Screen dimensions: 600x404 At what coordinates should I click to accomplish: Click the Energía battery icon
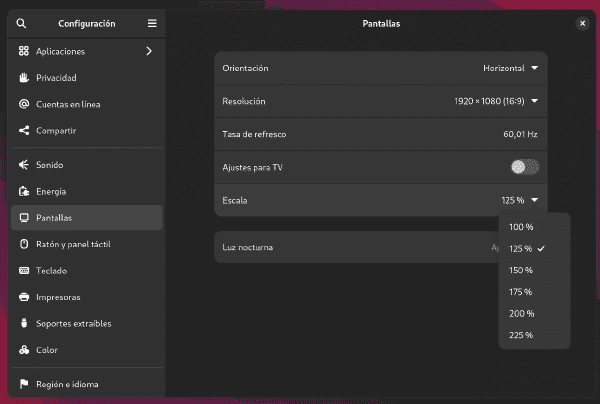[x=24, y=191]
